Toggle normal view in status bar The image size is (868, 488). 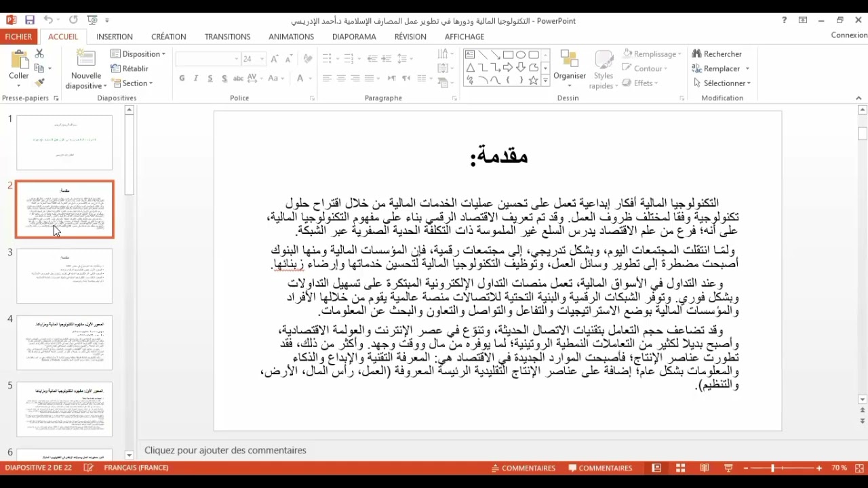pos(656,468)
